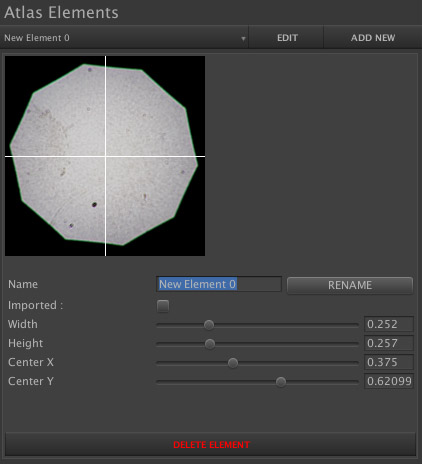
Task: Click the Width slider handle
Action: click(209, 325)
